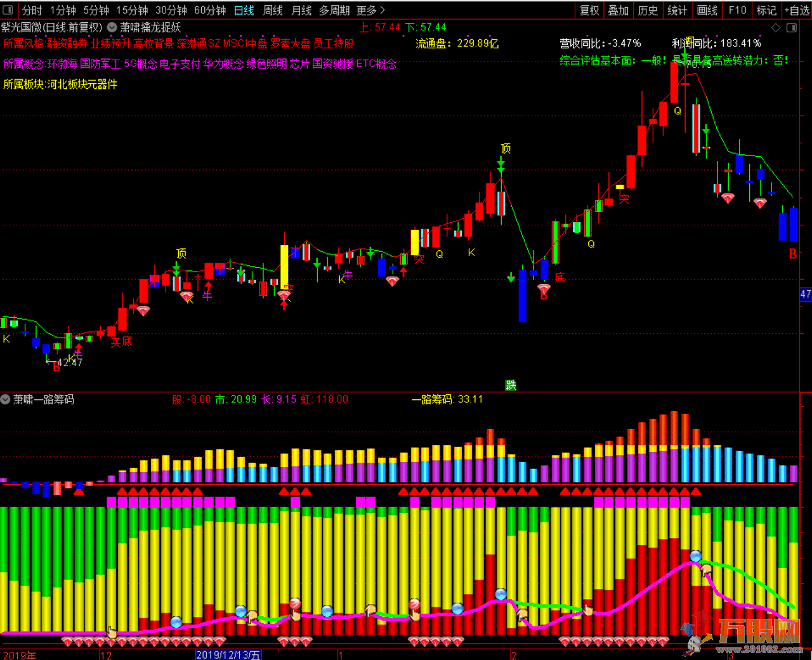Switch to 60分钟 period
The width and height of the screenshot is (812, 660).
[x=210, y=10]
